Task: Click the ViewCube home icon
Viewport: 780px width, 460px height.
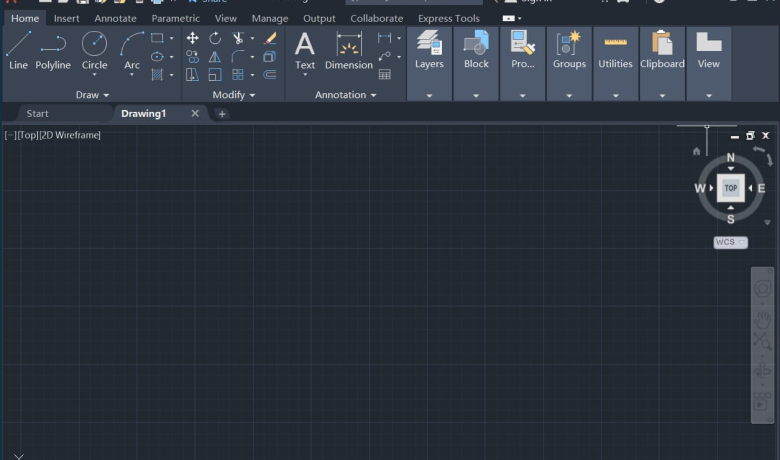Action: tap(696, 151)
